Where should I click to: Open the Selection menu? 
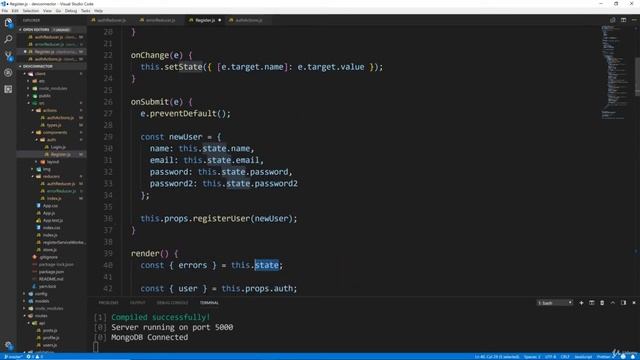point(31,11)
